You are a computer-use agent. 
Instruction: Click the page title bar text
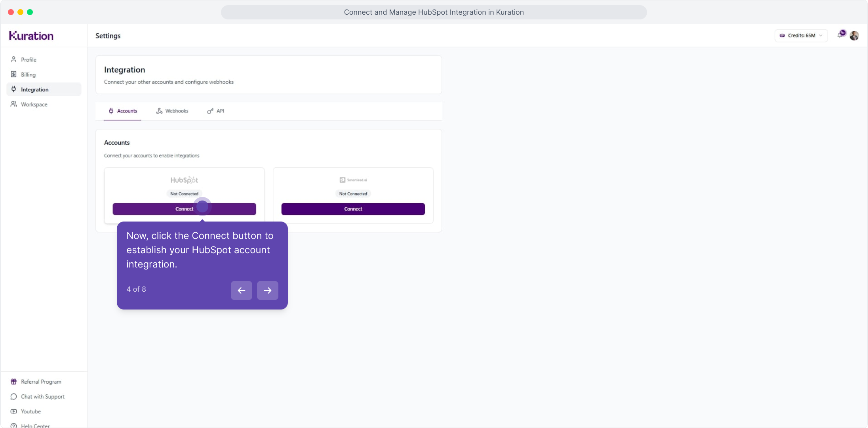coord(434,12)
